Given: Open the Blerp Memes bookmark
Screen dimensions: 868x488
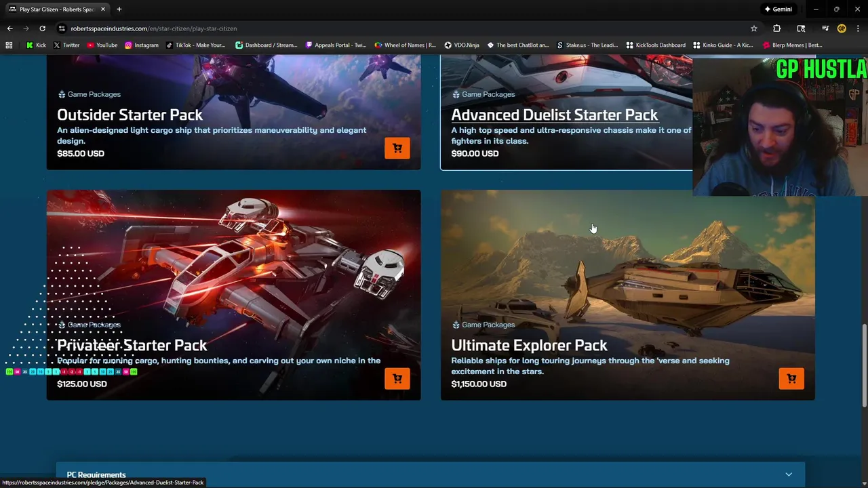Looking at the screenshot, I should [x=792, y=45].
